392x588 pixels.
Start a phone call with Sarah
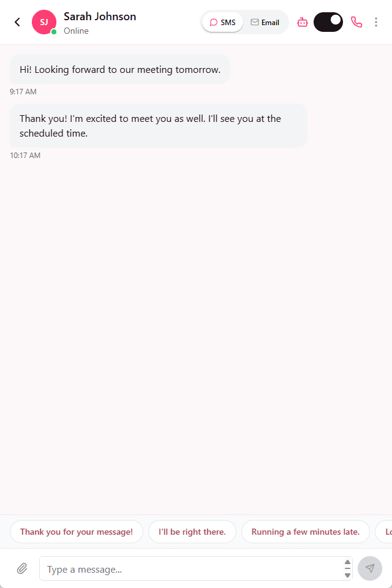point(356,23)
